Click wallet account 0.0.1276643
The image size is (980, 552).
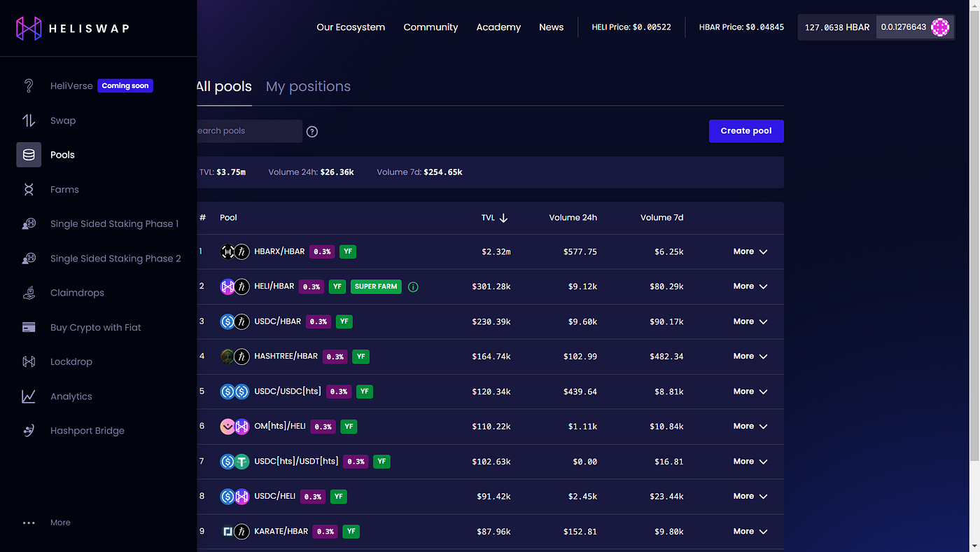click(915, 27)
